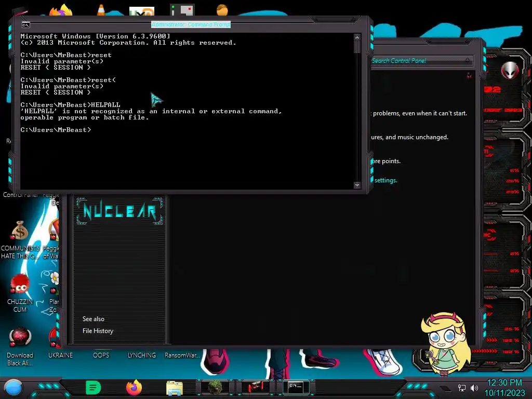Open the Start orb on the taskbar
This screenshot has height=399, width=532.
click(x=13, y=388)
